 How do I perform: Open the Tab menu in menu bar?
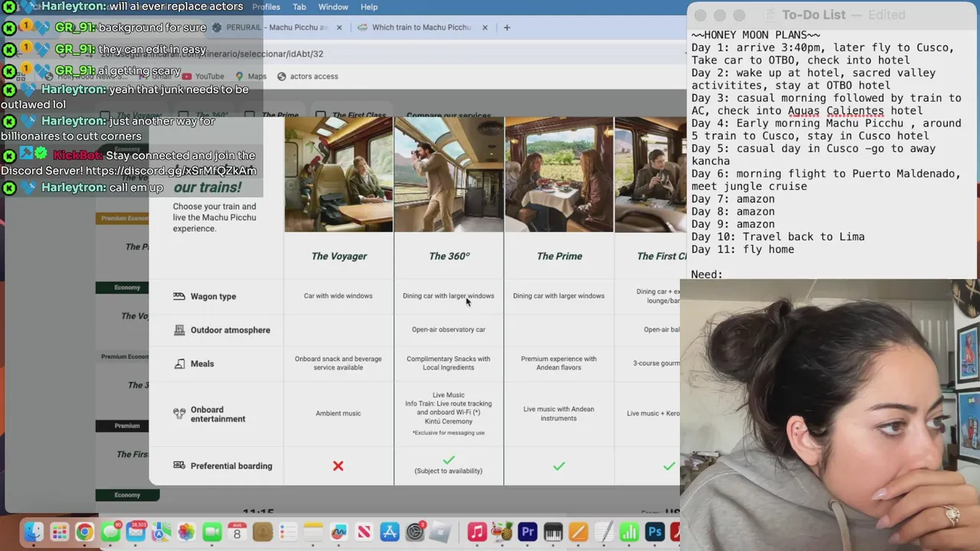pos(299,7)
